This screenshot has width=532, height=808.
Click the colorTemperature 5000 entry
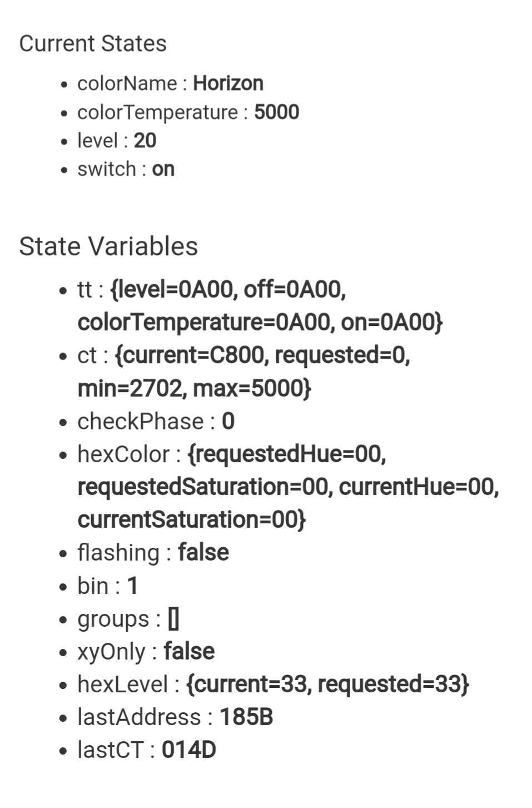[x=188, y=112]
